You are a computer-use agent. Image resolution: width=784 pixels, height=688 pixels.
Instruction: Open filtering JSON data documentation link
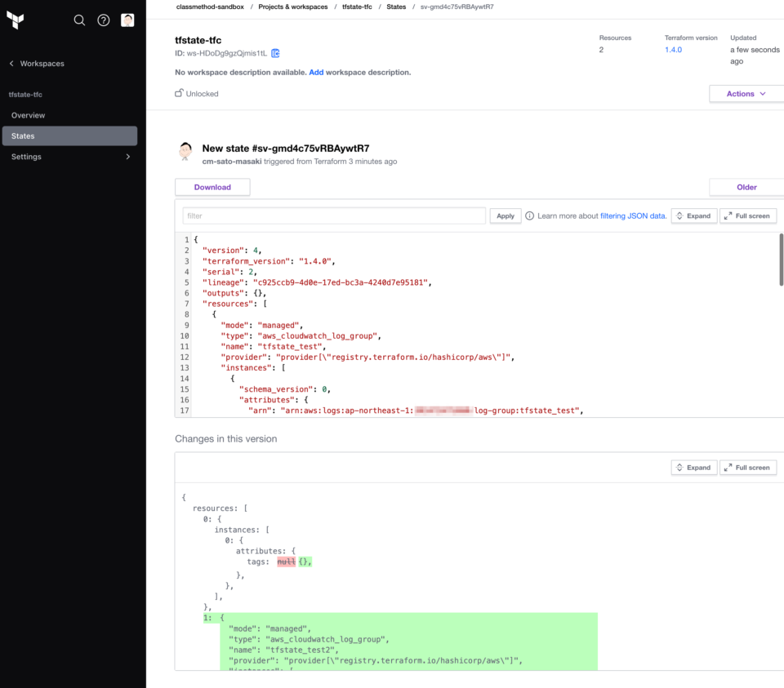click(x=633, y=215)
